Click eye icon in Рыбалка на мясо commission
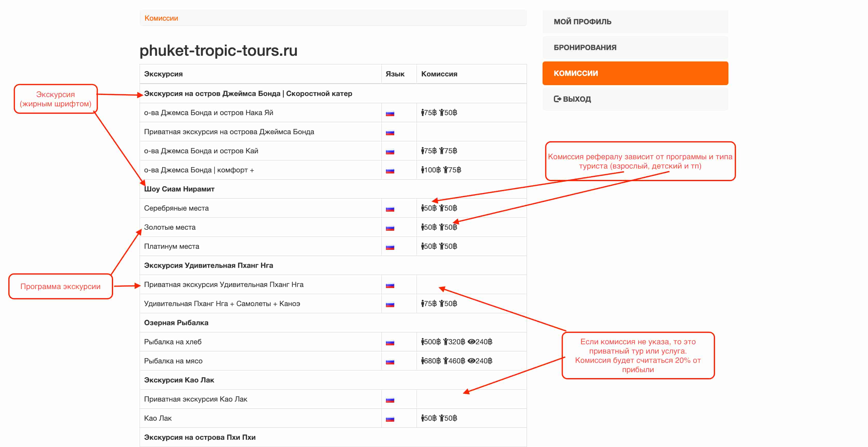The height and width of the screenshot is (447, 868). click(x=471, y=361)
